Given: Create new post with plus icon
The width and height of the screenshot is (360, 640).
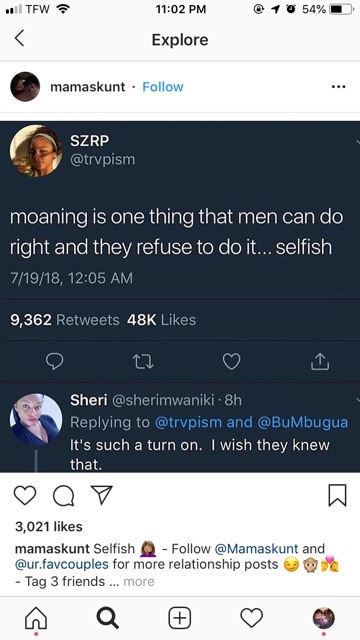Looking at the screenshot, I should [x=180, y=617].
